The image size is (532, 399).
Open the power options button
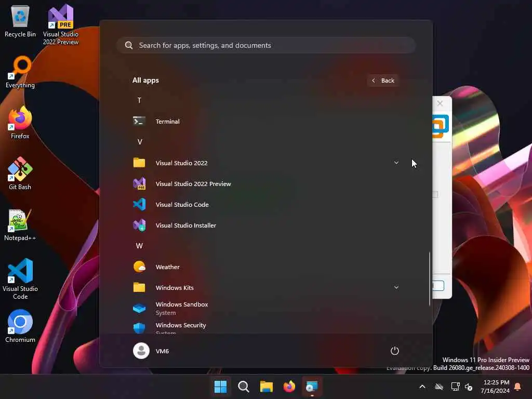[x=395, y=351]
